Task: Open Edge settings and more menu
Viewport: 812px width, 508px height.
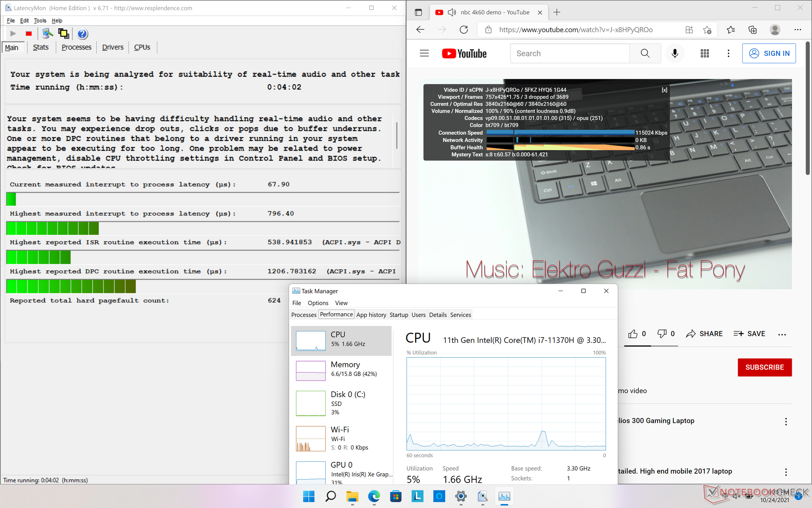Action: tap(798, 30)
